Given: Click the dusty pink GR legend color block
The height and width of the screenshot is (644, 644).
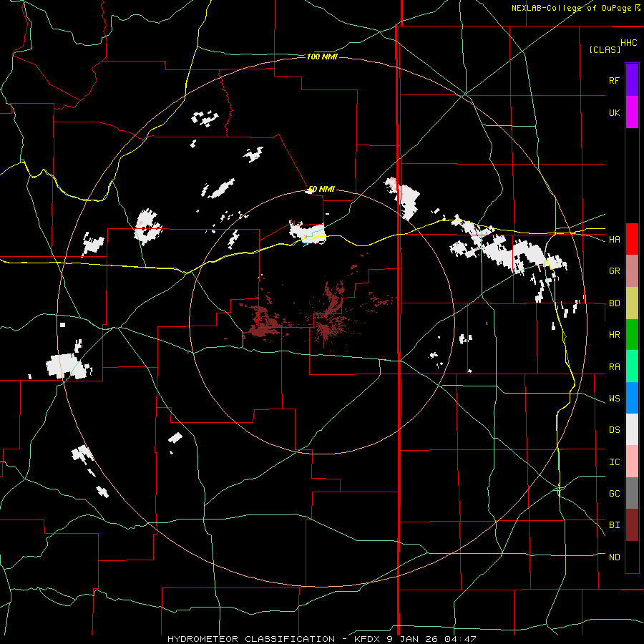Looking at the screenshot, I should [x=632, y=271].
